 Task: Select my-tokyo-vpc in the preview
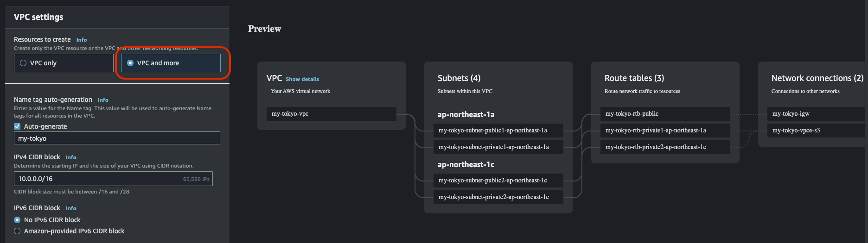tap(331, 114)
